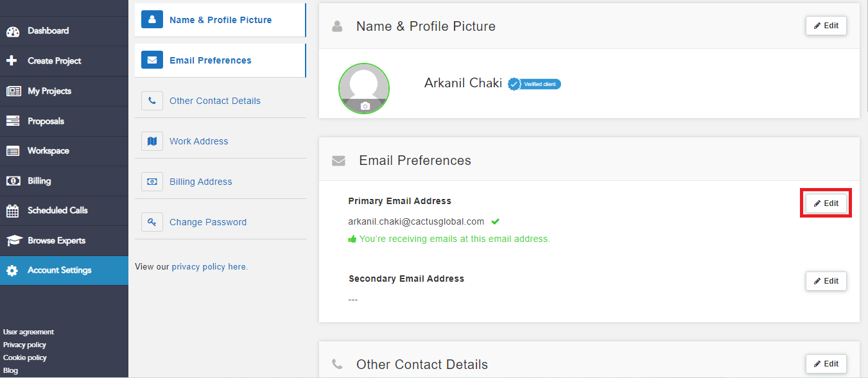The width and height of the screenshot is (868, 378).
Task: Open the privacy policy here link
Action: [x=209, y=266]
